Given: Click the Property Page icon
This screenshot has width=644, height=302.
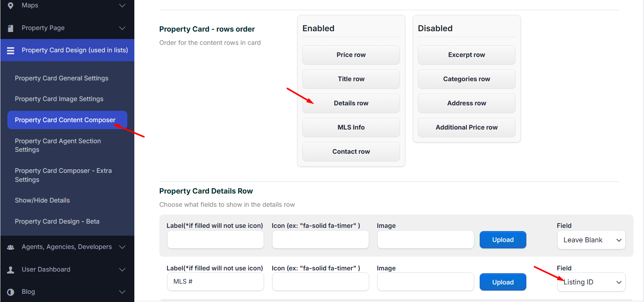Looking at the screenshot, I should [11, 28].
